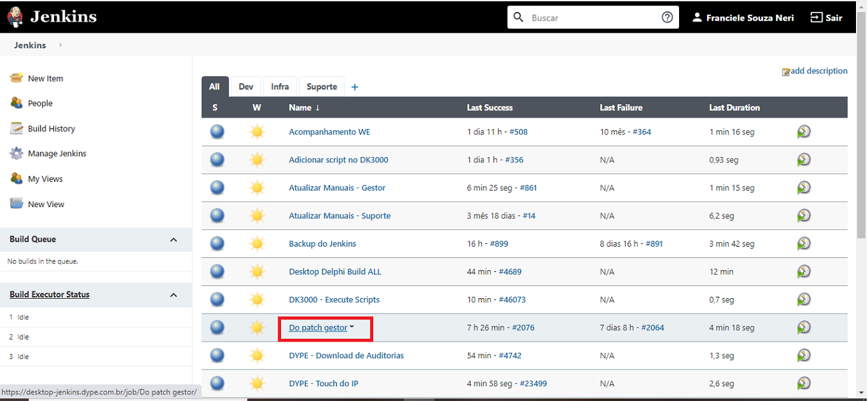Image resolution: width=868 pixels, height=401 pixels.
Task: Collapse the Build Queue panel
Action: [174, 239]
